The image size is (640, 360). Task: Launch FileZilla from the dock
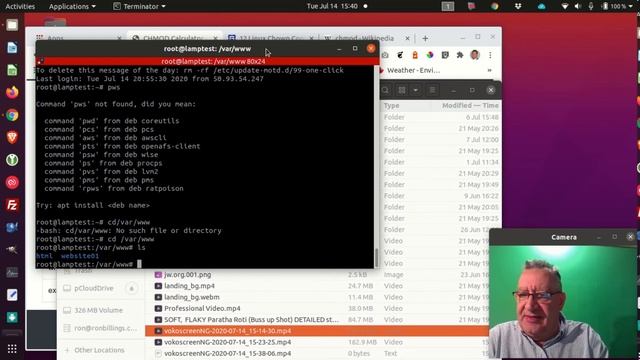tap(12, 205)
